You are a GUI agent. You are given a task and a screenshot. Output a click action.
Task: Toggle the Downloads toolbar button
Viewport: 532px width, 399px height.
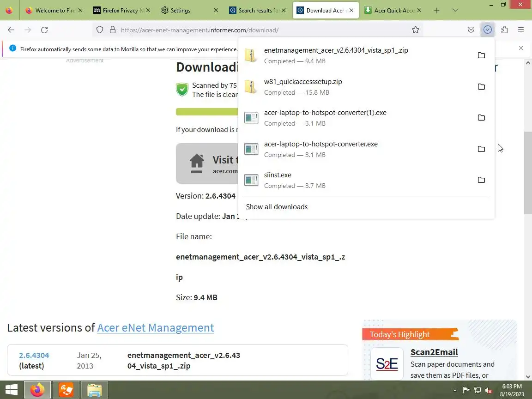[488, 30]
